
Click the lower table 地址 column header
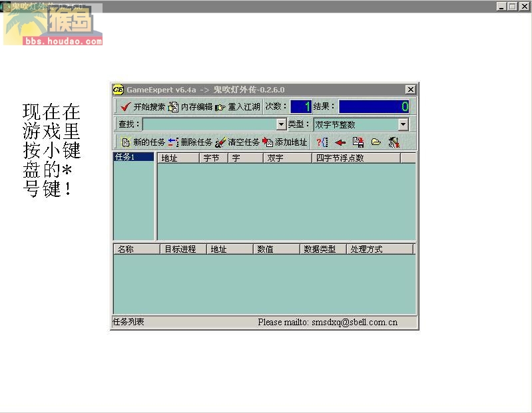pos(230,249)
